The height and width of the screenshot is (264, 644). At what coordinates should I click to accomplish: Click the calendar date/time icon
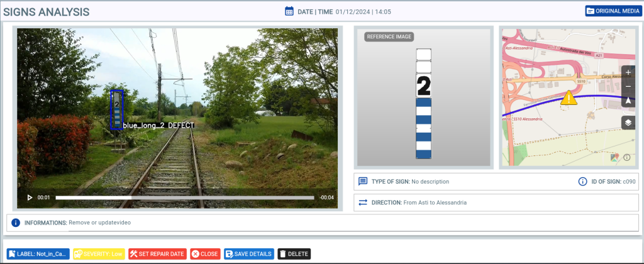pyautogui.click(x=289, y=11)
